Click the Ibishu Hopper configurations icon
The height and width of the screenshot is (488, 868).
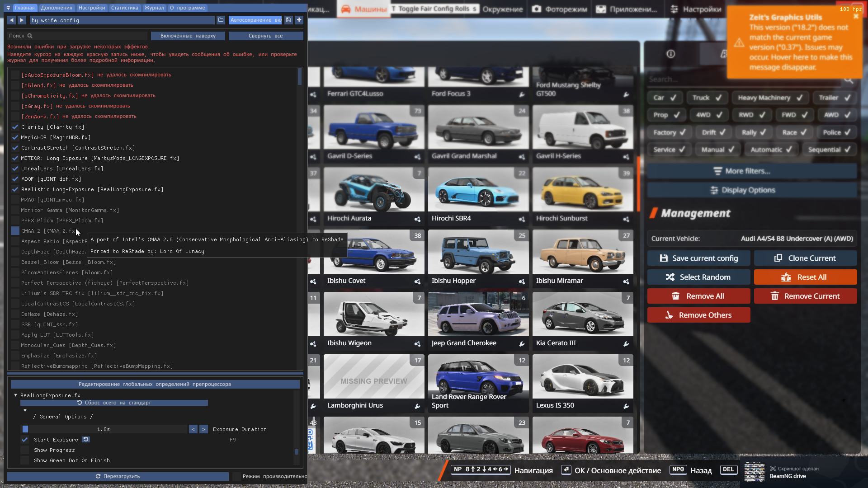(x=522, y=282)
